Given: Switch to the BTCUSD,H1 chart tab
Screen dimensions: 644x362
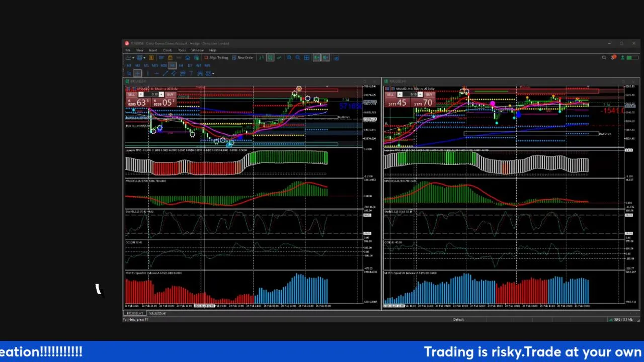Looking at the screenshot, I should click(135, 313).
